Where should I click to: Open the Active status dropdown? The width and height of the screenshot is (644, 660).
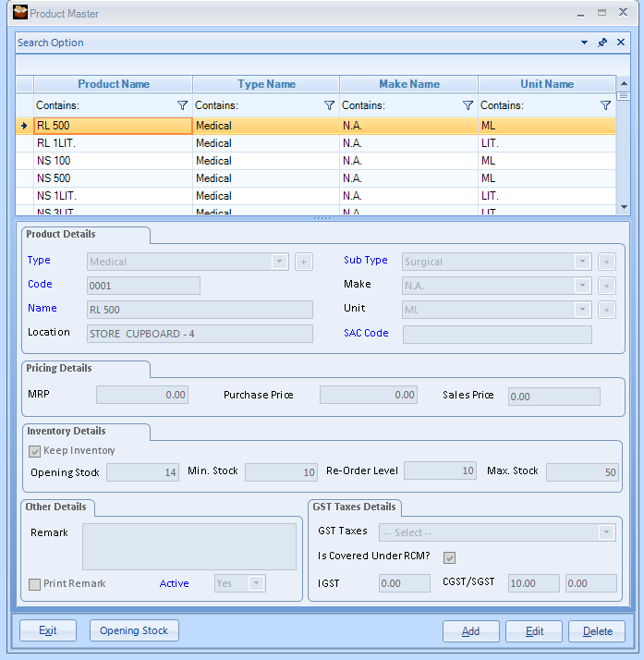pos(255,583)
